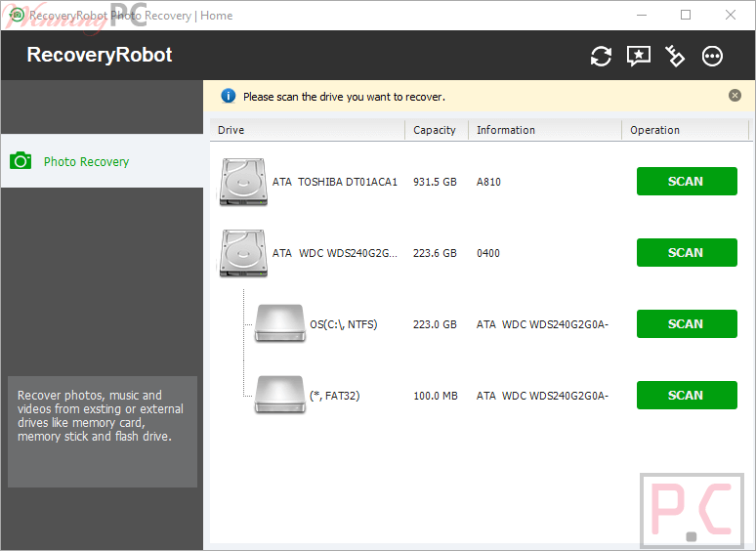Maximize the RecoveryRobot window
Viewport: 756px width, 551px height.
(x=685, y=15)
